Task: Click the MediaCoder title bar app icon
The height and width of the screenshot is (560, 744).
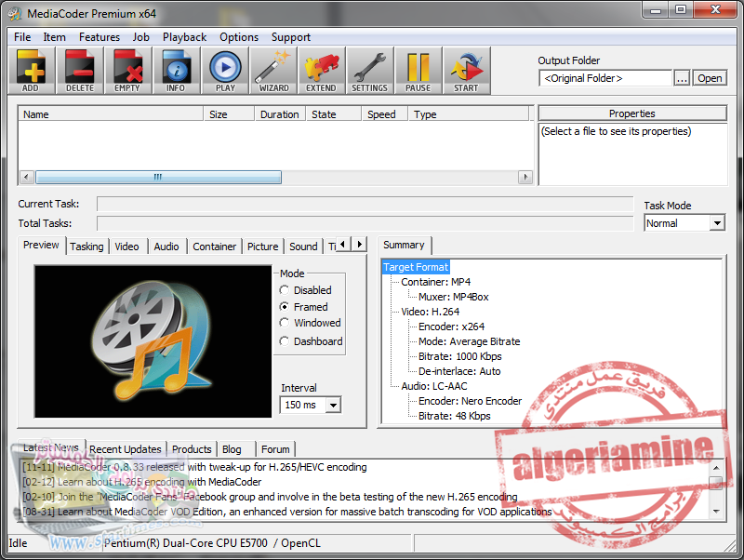Action: click(15, 14)
